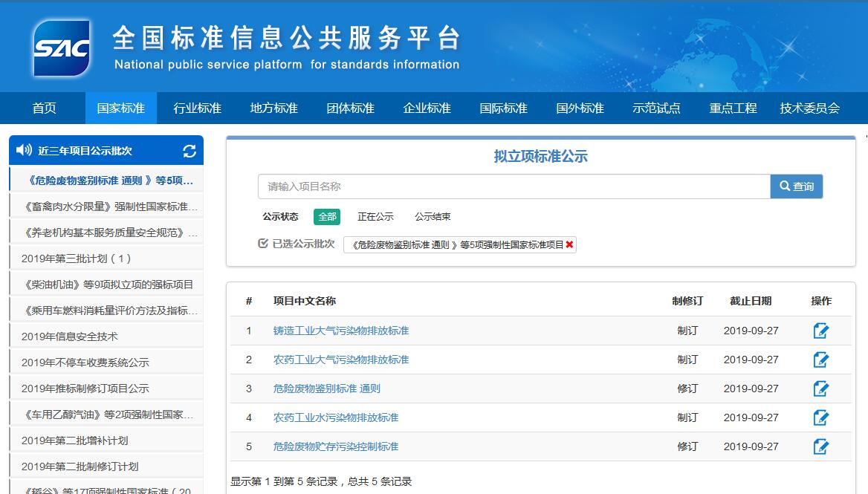Click edit icon for 危险废物贮存污染控制标准
The height and width of the screenshot is (494, 868).
pyautogui.click(x=820, y=446)
